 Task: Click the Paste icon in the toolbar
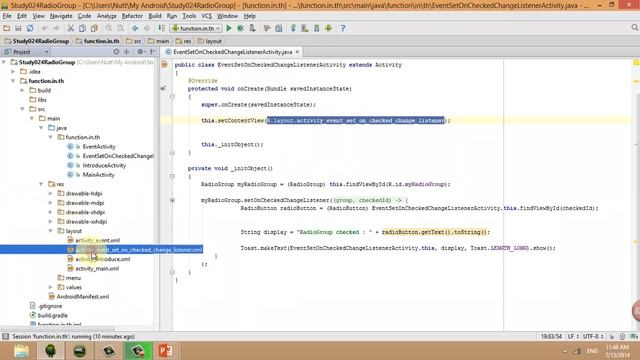pos(94,28)
